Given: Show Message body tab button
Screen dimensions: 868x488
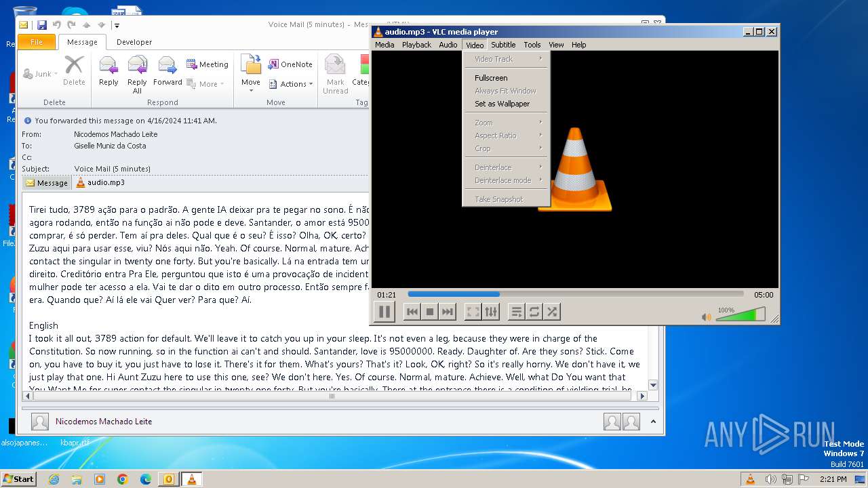Looking at the screenshot, I should coord(47,183).
